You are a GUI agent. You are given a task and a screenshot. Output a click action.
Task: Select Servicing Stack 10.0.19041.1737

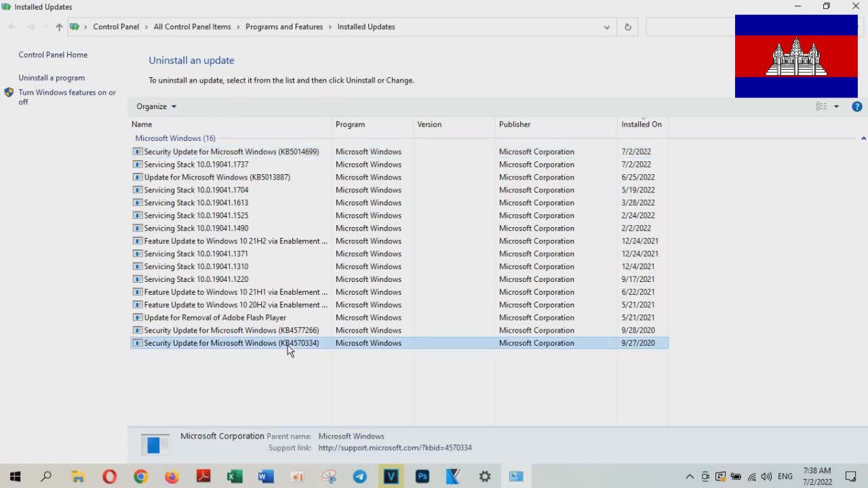[399, 165]
